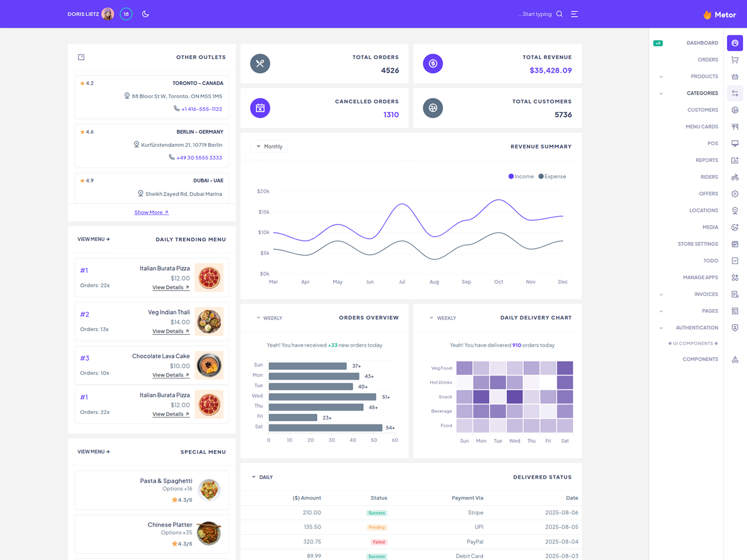This screenshot has width=747, height=560.
Task: Toggle dark mode with moon icon
Action: point(145,14)
